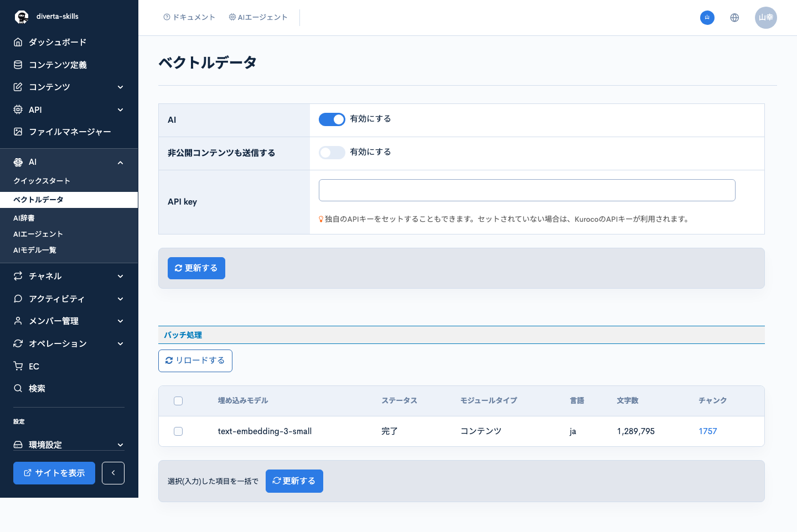Image resolution: width=797 pixels, height=532 pixels.
Task: Expand the コンテンツ sidebar chevron
Action: click(x=121, y=87)
